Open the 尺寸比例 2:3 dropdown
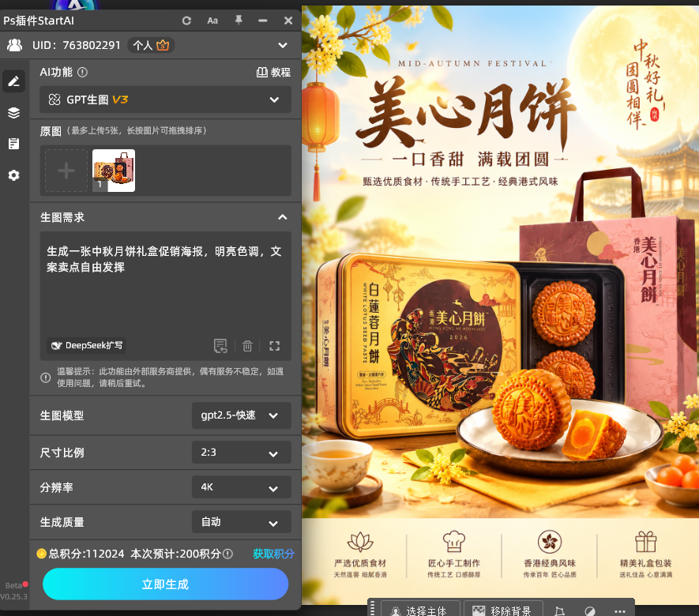Image resolution: width=699 pixels, height=616 pixels. [241, 453]
